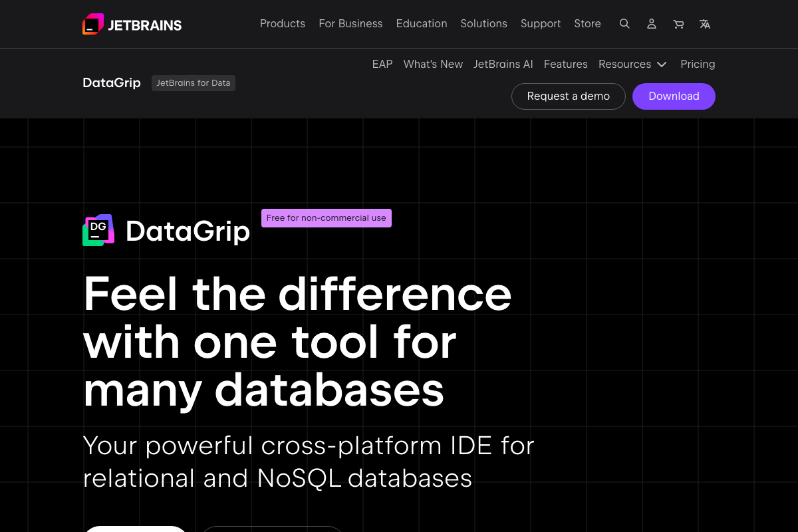Open the Education menu
Screen dimensions: 798x532
(422, 24)
